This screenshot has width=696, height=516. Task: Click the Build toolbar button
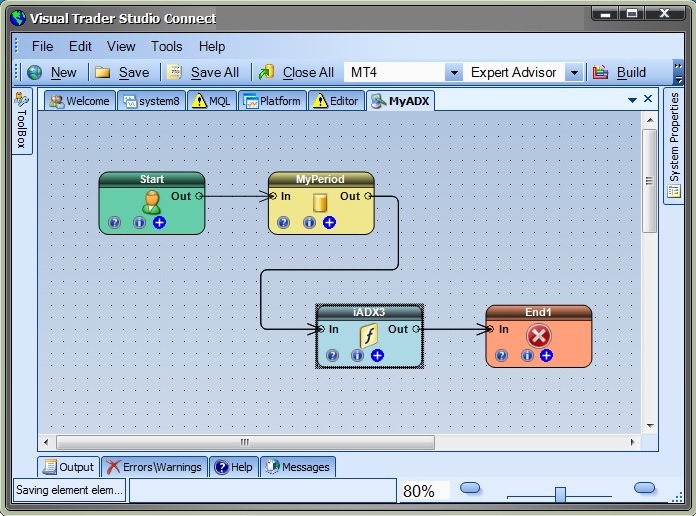[x=619, y=72]
